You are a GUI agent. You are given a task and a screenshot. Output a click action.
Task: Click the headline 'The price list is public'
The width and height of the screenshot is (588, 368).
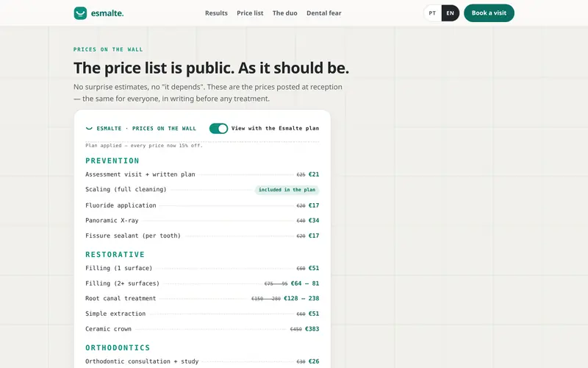[211, 68]
